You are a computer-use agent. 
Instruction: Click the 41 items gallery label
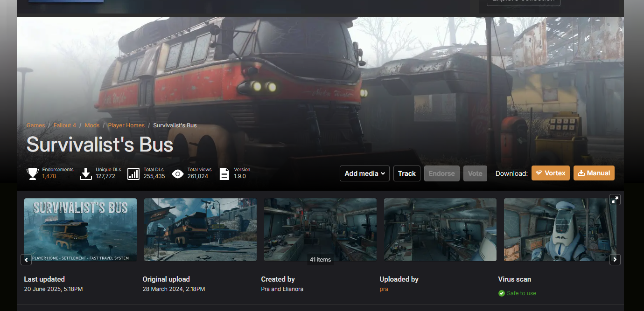(320, 260)
